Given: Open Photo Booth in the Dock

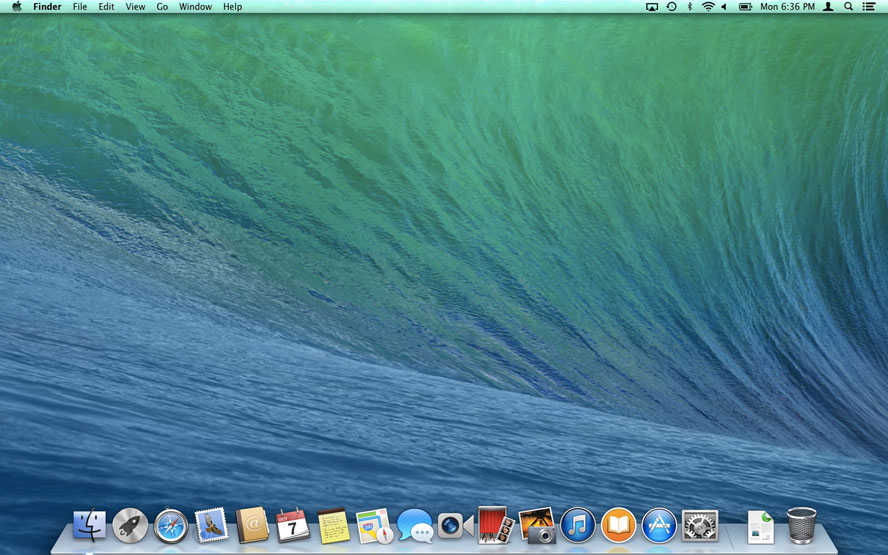Looking at the screenshot, I should [496, 524].
